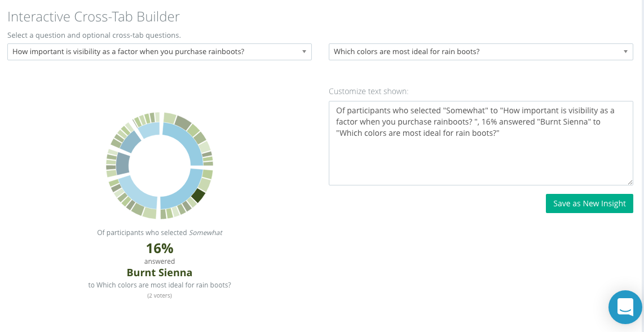Image resolution: width=644 pixels, height=332 pixels.
Task: Click the 'Of participants who selected Somewhat' caption
Action: 160,233
